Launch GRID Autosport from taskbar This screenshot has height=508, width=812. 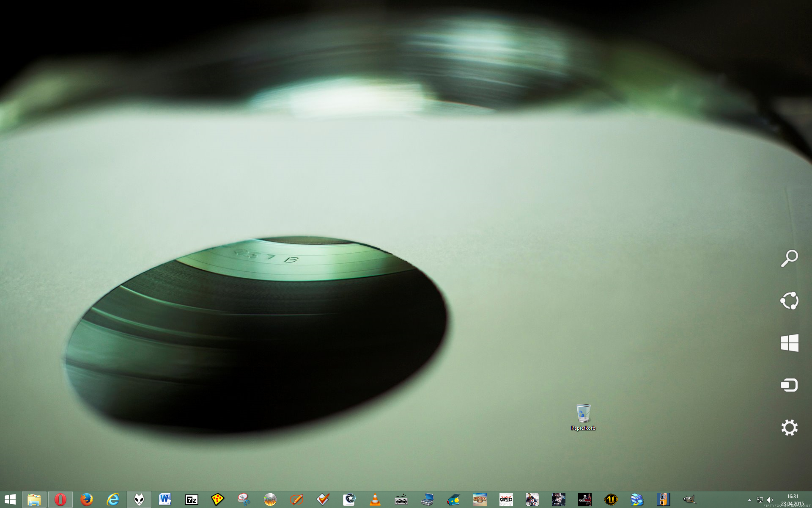point(506,500)
